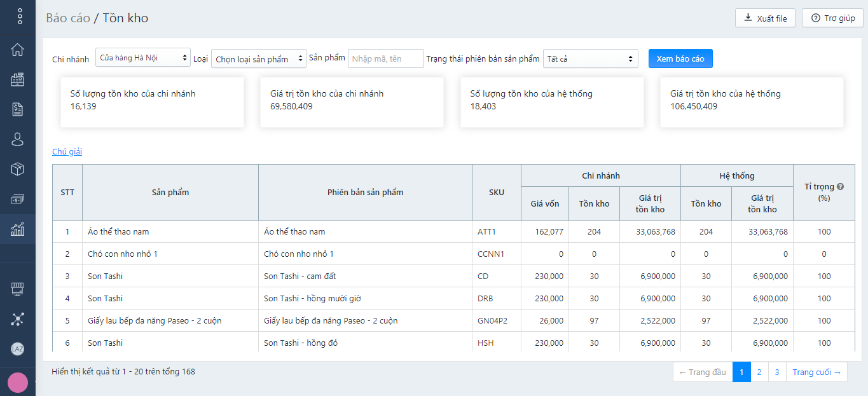Click the cash money sidebar icon
Image resolution: width=868 pixels, height=396 pixels.
pos(18,199)
